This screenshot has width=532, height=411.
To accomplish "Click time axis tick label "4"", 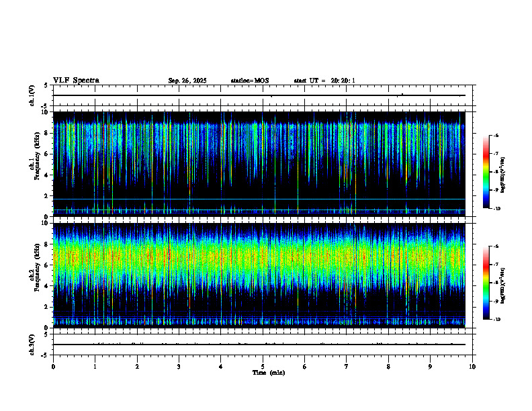I will coord(221,367).
